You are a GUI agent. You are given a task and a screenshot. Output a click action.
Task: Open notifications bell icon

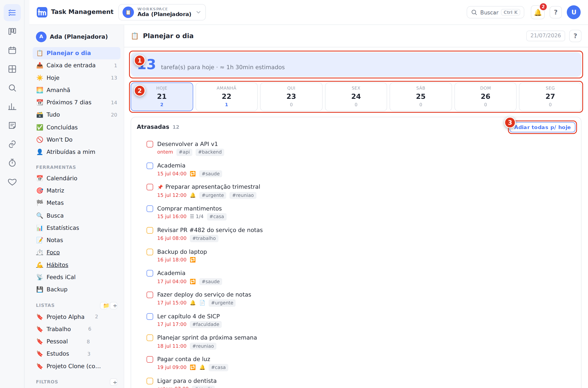(538, 12)
